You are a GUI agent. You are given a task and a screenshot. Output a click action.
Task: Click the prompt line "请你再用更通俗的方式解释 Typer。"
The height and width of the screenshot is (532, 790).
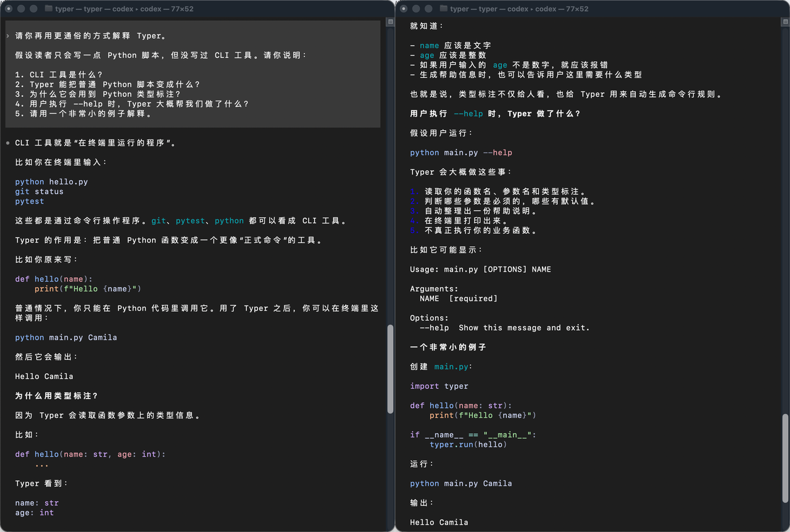[x=91, y=36]
